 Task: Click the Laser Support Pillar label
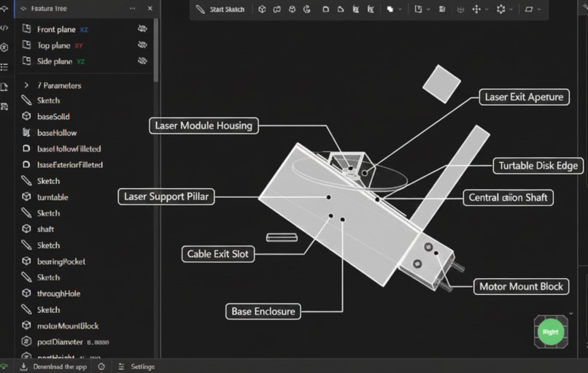pyautogui.click(x=166, y=196)
